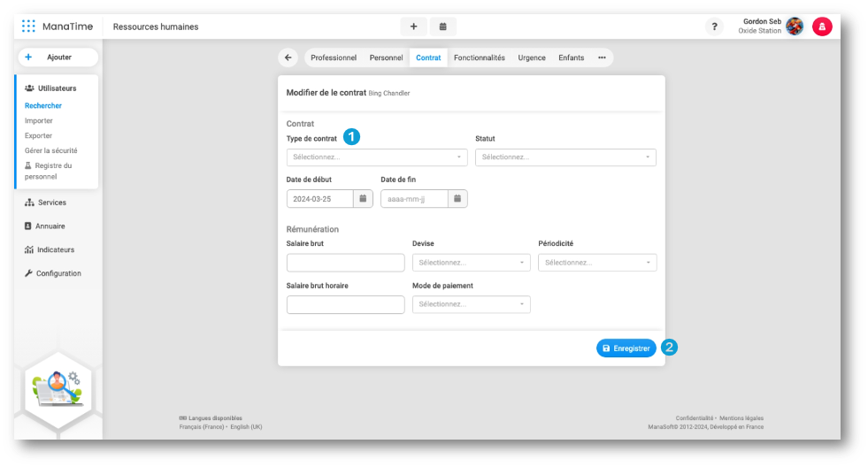868x467 pixels.
Task: Click the Enregistrer button
Action: coord(626,348)
